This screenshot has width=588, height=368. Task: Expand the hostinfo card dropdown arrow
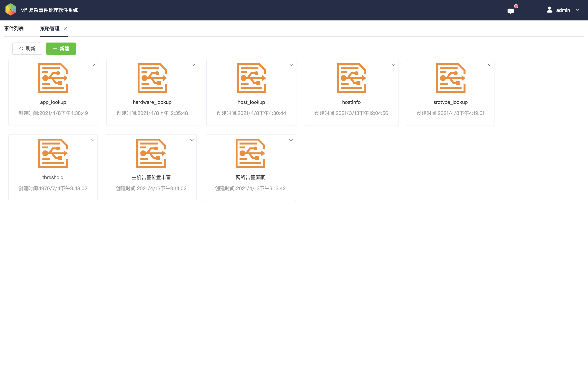pyautogui.click(x=393, y=65)
